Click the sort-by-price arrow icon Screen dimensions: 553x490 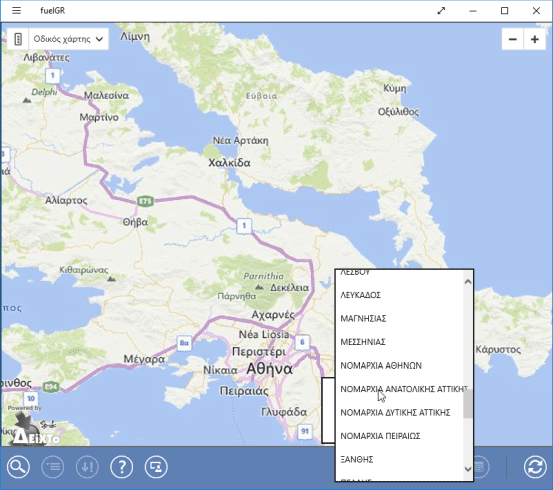coord(87,467)
